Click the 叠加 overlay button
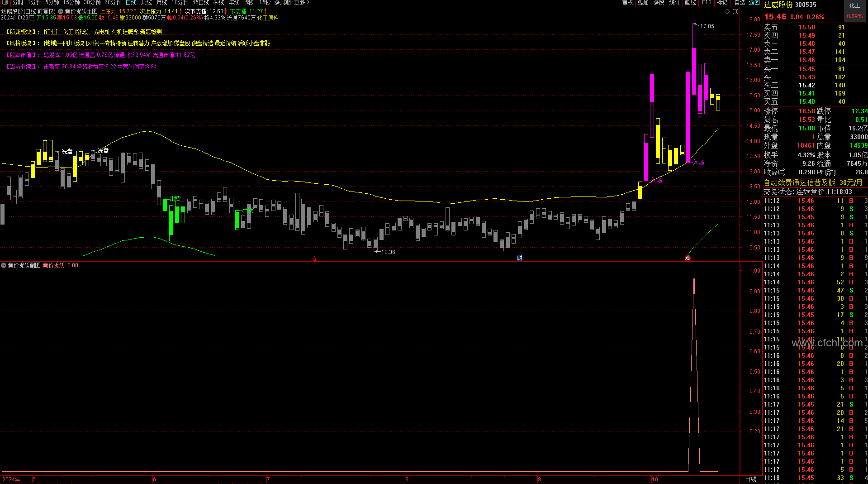868x484 pixels. click(x=643, y=3)
